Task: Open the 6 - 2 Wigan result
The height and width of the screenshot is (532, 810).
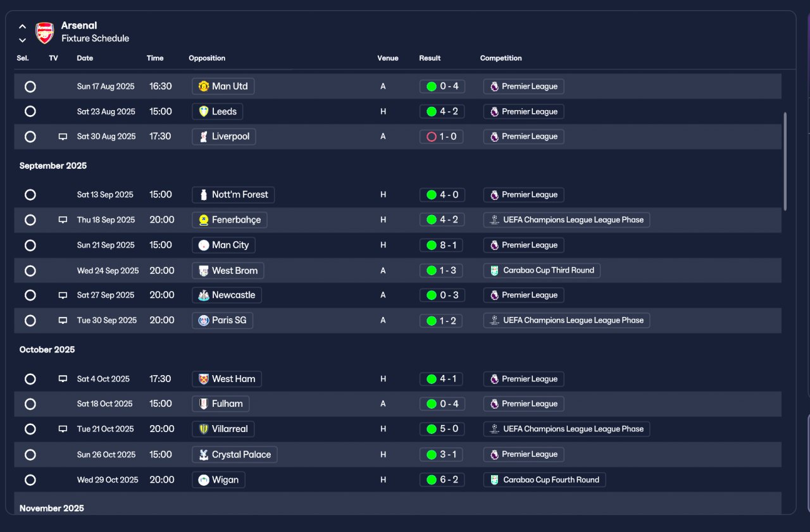Action: point(442,479)
